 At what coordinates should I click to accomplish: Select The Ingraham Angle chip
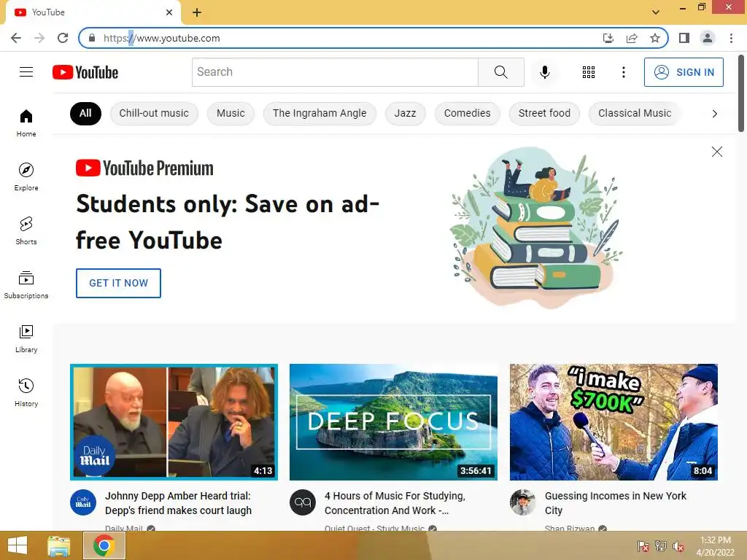320,114
